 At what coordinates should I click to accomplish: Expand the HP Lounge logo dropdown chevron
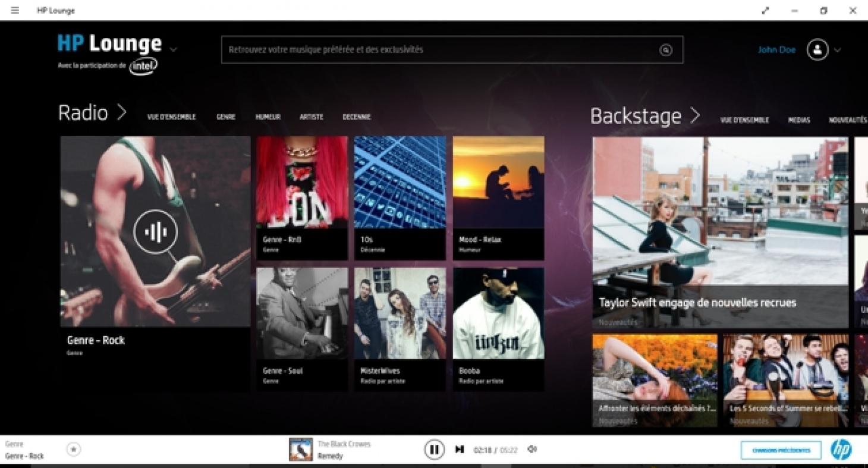tap(173, 49)
